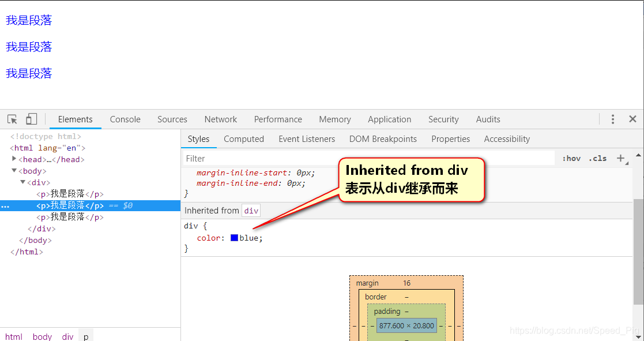The height and width of the screenshot is (341, 644).
Task: Click html in the breadcrumb bar
Action: [x=14, y=336]
